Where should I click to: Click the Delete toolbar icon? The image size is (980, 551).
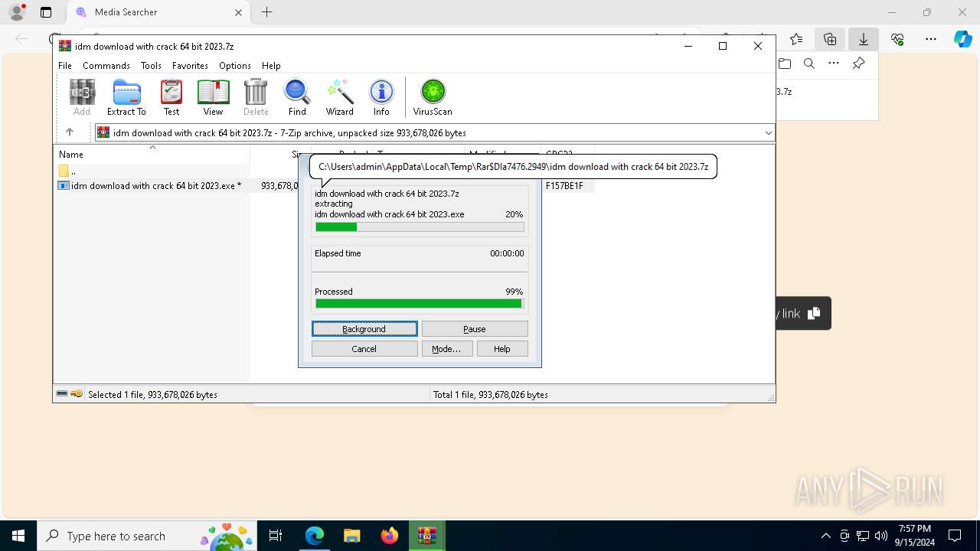256,97
